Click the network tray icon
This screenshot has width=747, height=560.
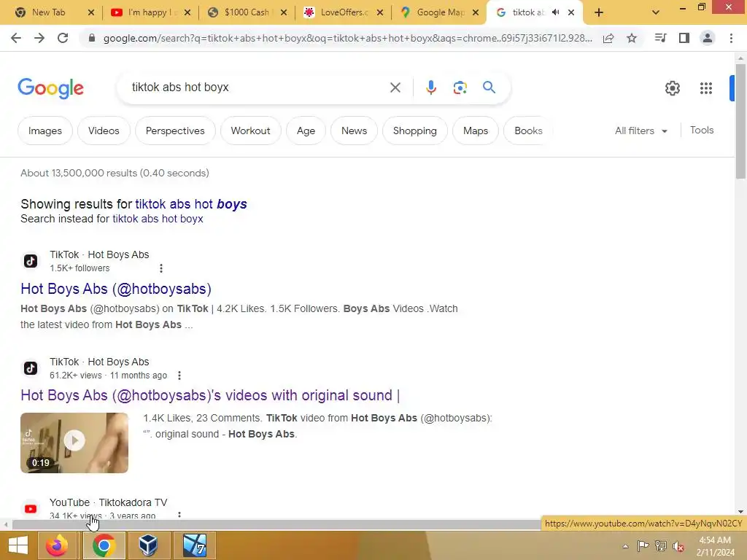pos(661,545)
